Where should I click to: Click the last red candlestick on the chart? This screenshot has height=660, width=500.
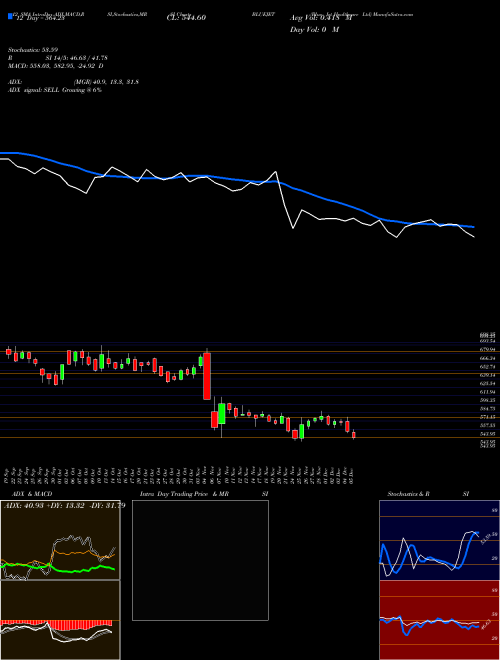pos(354,435)
